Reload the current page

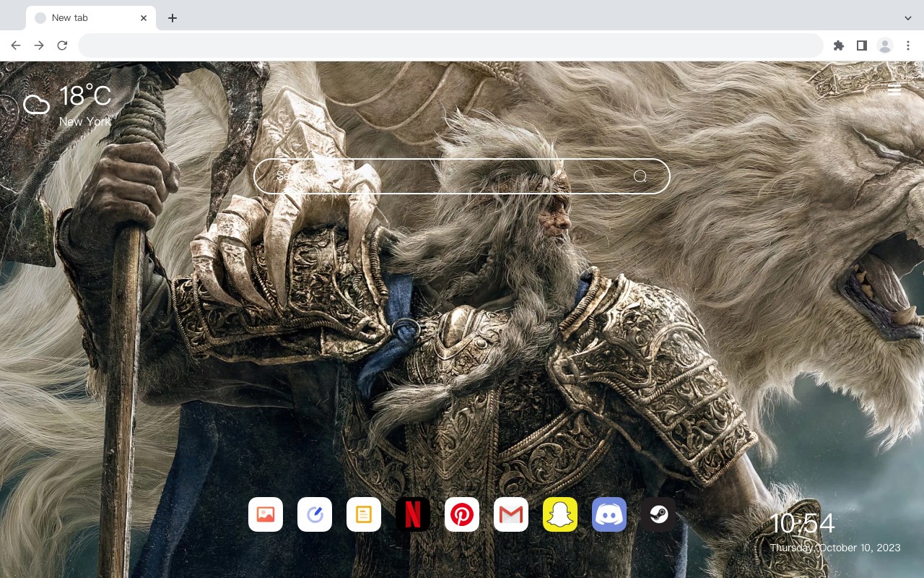coord(62,46)
